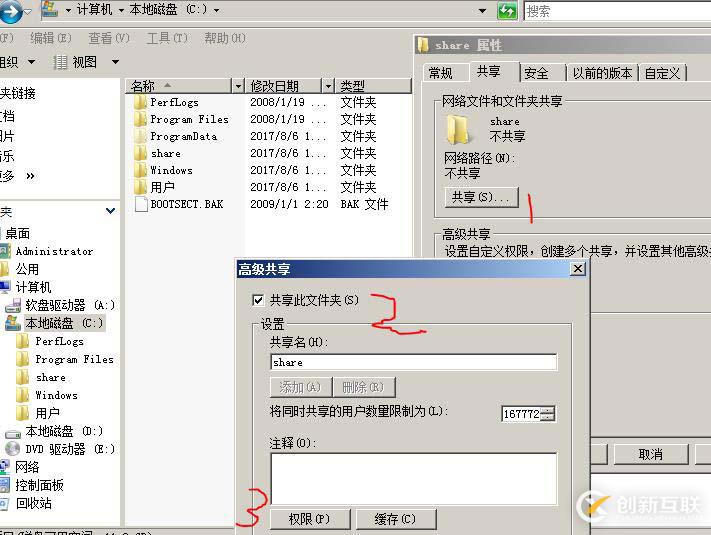Open the 编辑(E) menu

50,38
